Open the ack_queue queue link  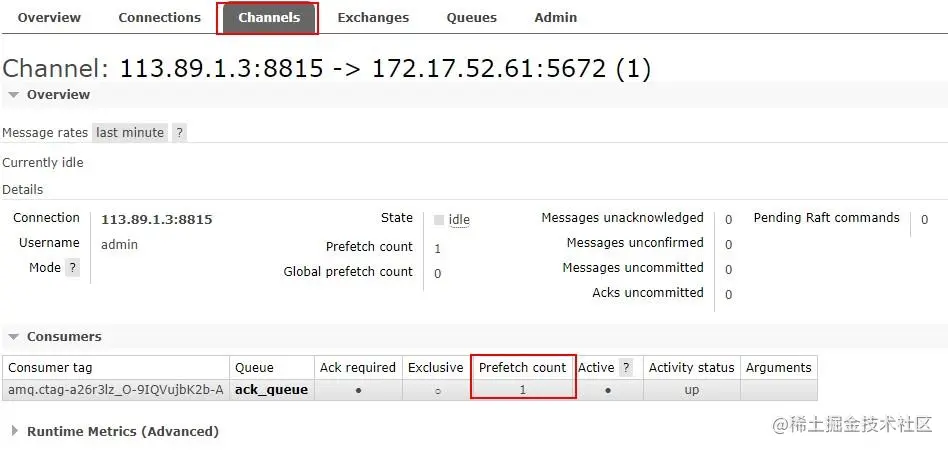click(271, 390)
